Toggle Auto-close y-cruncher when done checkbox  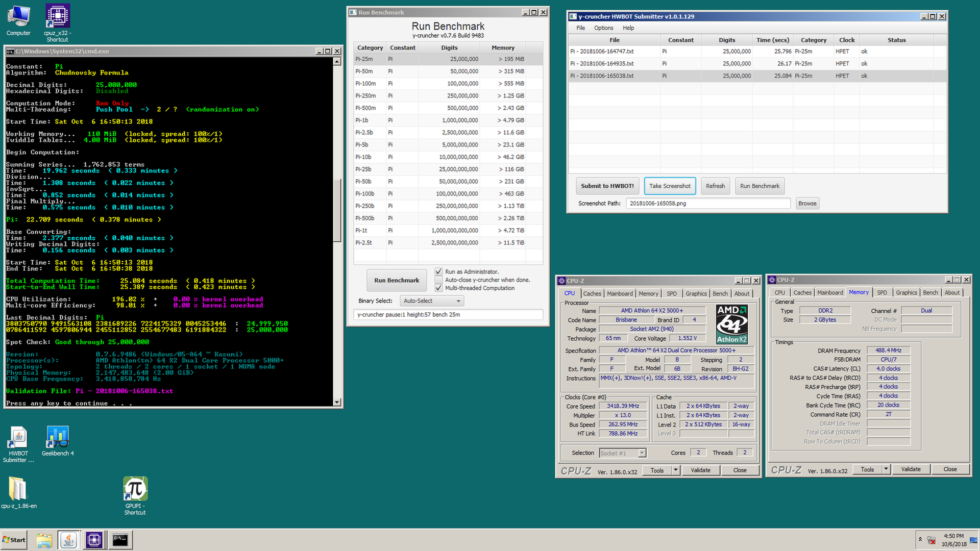click(438, 280)
